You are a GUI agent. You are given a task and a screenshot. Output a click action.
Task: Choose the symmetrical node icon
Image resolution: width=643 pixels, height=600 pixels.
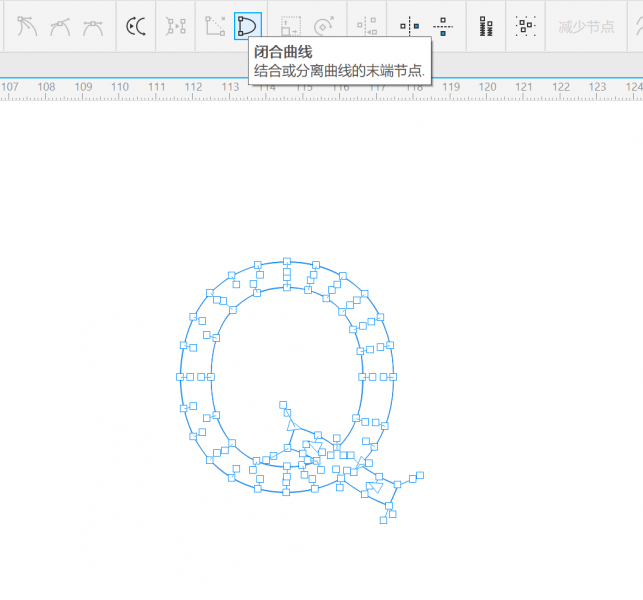(x=93, y=26)
